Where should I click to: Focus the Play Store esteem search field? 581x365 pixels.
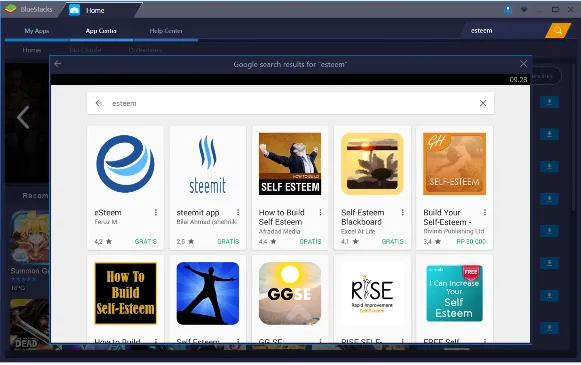tap(290, 103)
